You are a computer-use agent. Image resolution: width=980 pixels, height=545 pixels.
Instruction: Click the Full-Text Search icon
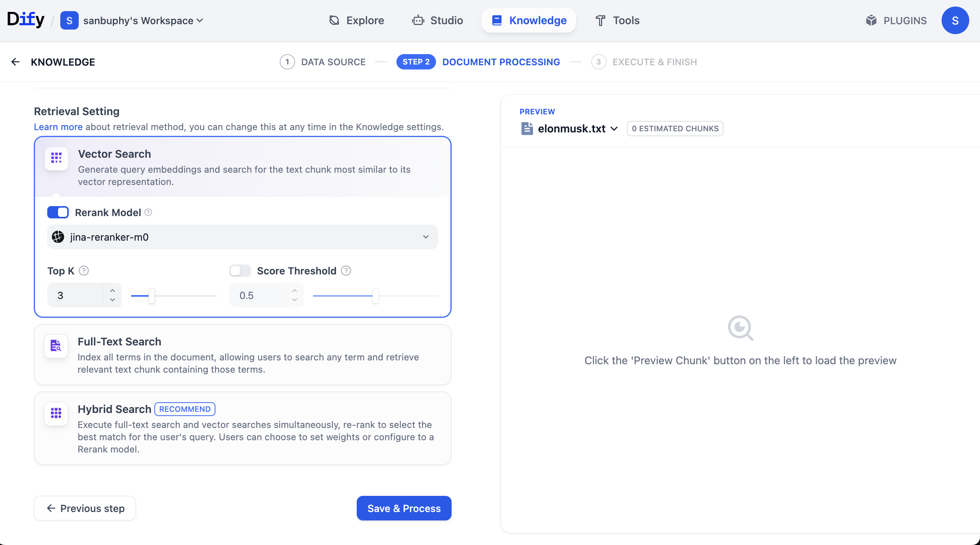click(x=56, y=346)
